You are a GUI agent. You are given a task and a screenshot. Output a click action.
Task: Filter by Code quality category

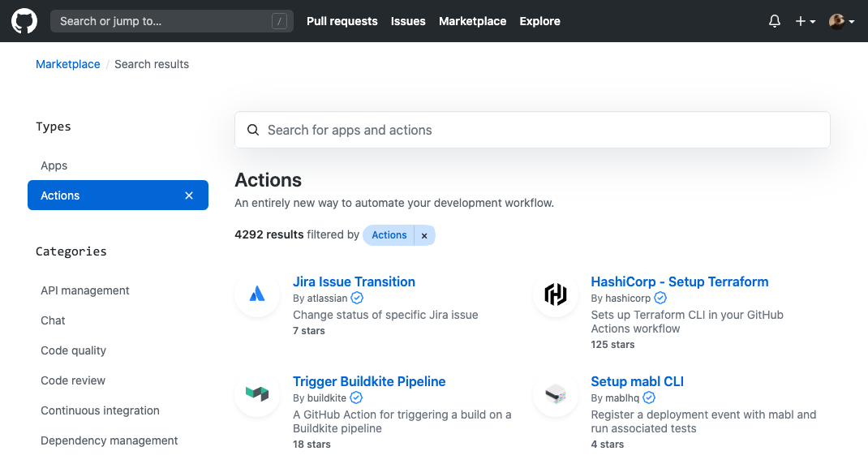pos(73,350)
